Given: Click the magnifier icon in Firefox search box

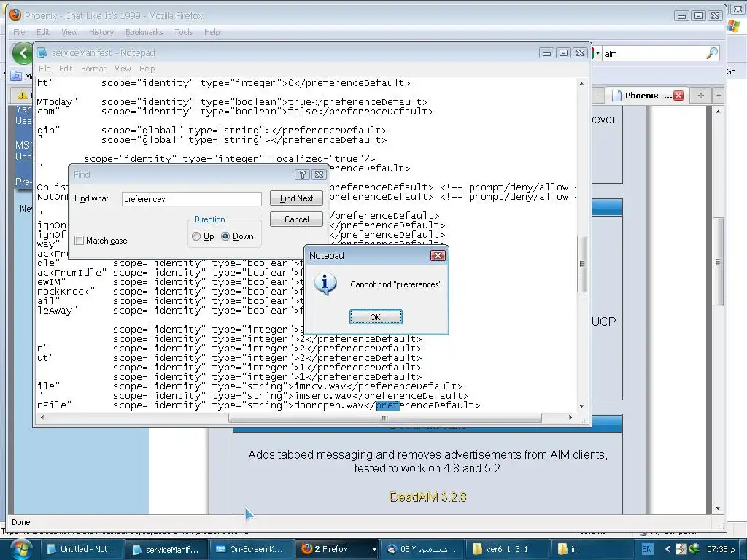Looking at the screenshot, I should [x=712, y=54].
